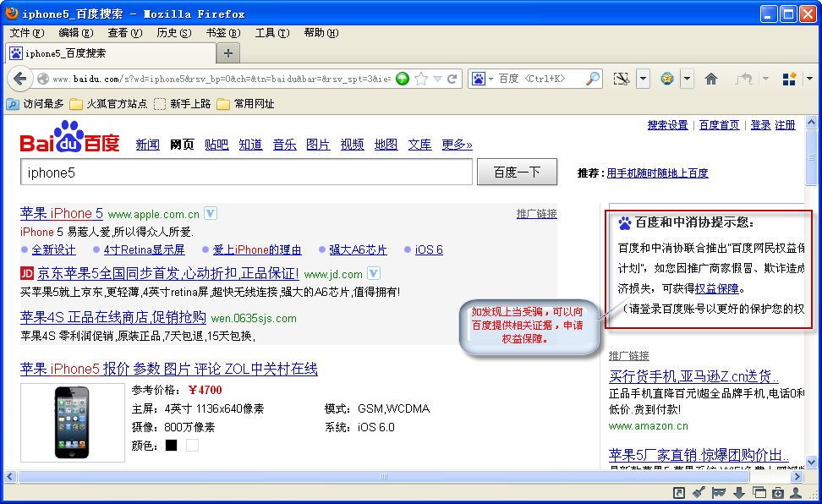This screenshot has width=822, height=504.
Task: Open 用手机随时随地上百度 recommendation link
Action: point(657,173)
